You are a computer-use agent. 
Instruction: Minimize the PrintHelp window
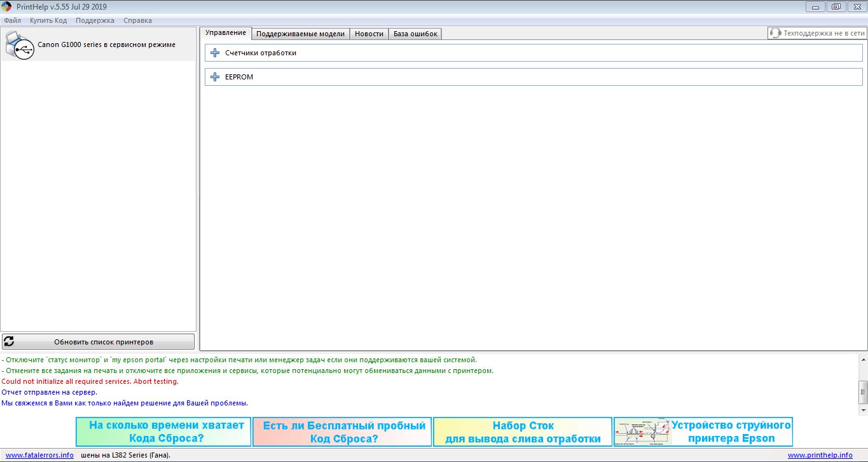[816, 7]
